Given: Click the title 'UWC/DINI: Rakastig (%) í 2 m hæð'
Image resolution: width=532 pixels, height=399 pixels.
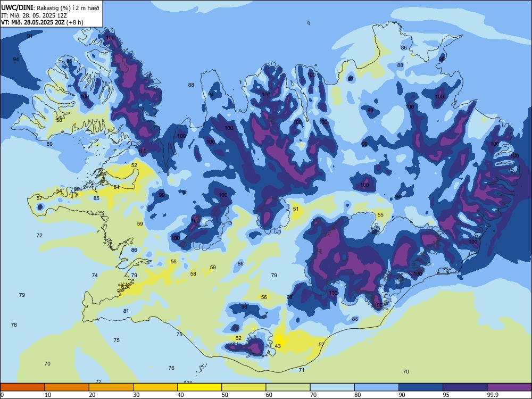Looking at the screenshot, I should tap(50, 7).
